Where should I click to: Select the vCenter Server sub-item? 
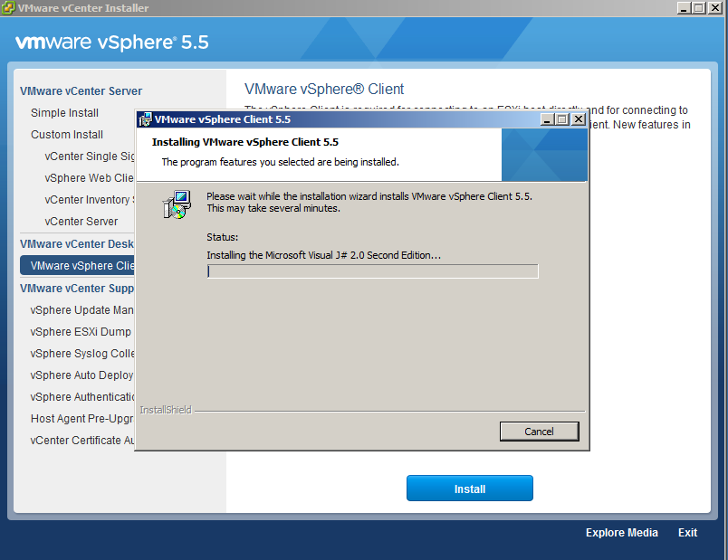pyautogui.click(x=81, y=222)
